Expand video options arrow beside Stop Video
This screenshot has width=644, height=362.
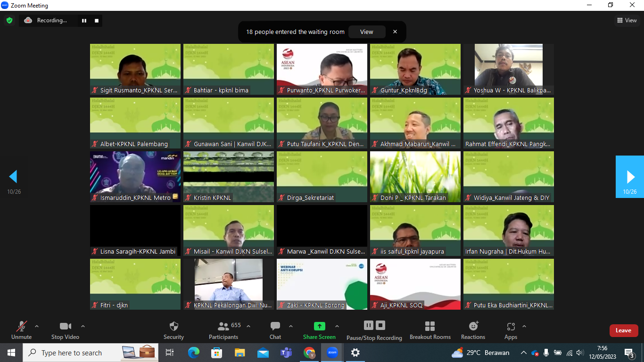83,326
